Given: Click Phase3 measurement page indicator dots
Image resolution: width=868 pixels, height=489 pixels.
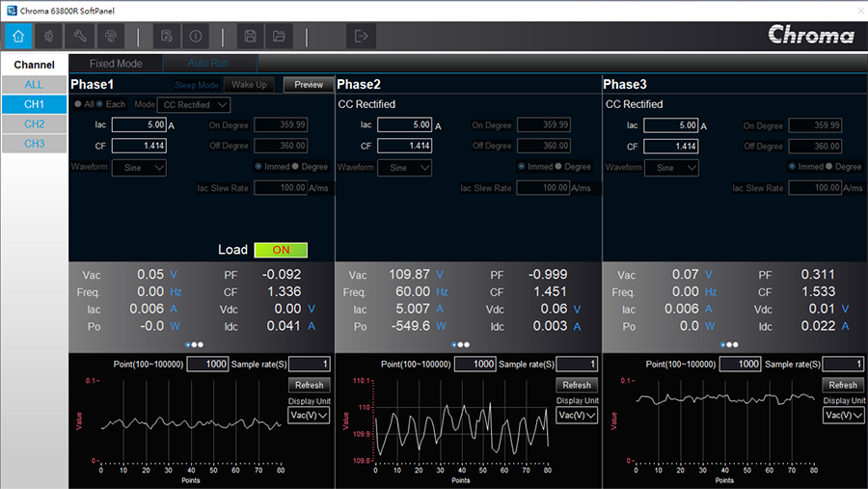Looking at the screenshot, I should (729, 344).
